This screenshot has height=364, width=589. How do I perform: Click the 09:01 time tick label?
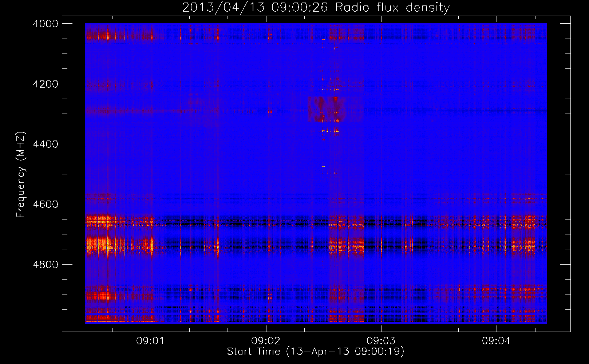(x=150, y=341)
